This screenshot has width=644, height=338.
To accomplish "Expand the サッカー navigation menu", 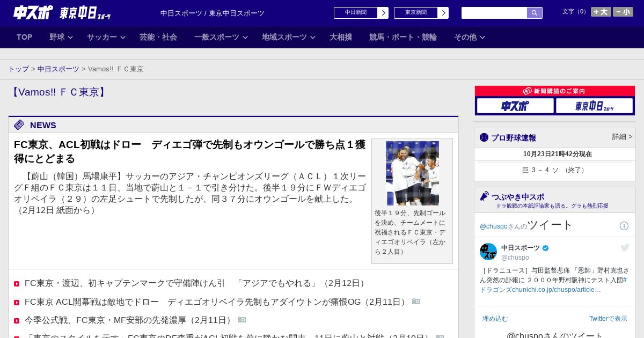I will [x=106, y=37].
